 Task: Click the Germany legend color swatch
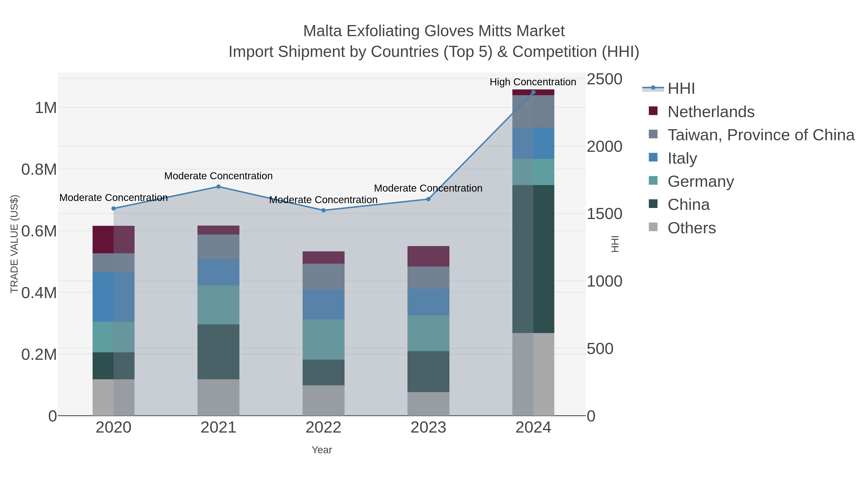[x=653, y=180]
